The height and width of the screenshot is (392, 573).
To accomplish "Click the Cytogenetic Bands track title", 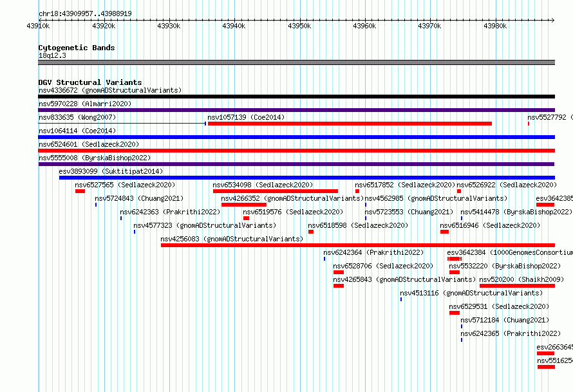I will [77, 48].
